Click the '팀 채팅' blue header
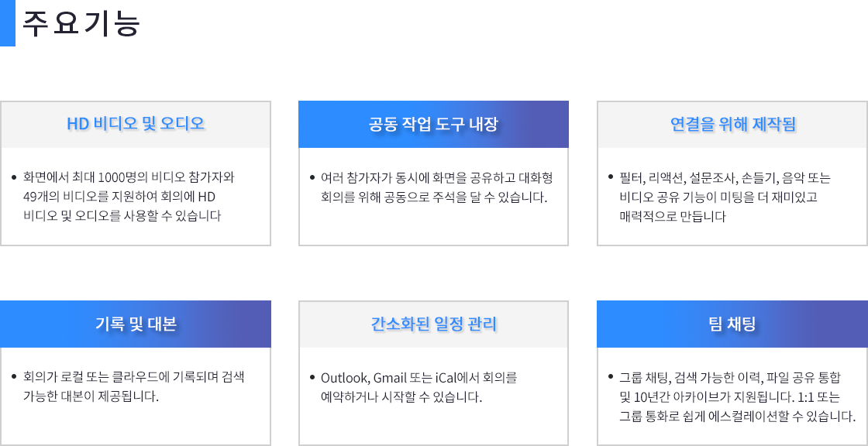Image resolution: width=868 pixels, height=446 pixels. tap(732, 324)
